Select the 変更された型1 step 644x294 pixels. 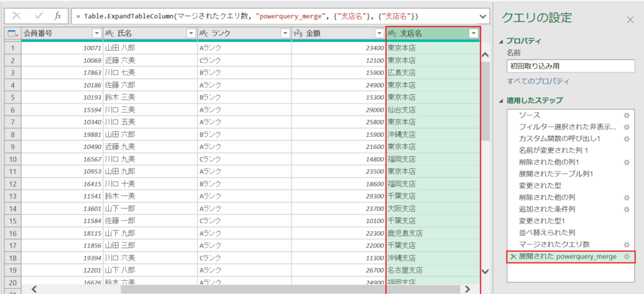click(571, 221)
